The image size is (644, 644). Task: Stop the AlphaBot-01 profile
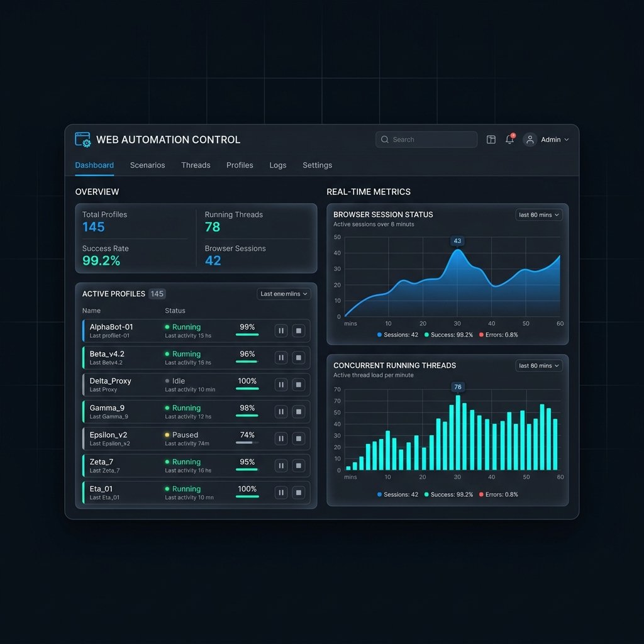(x=299, y=331)
